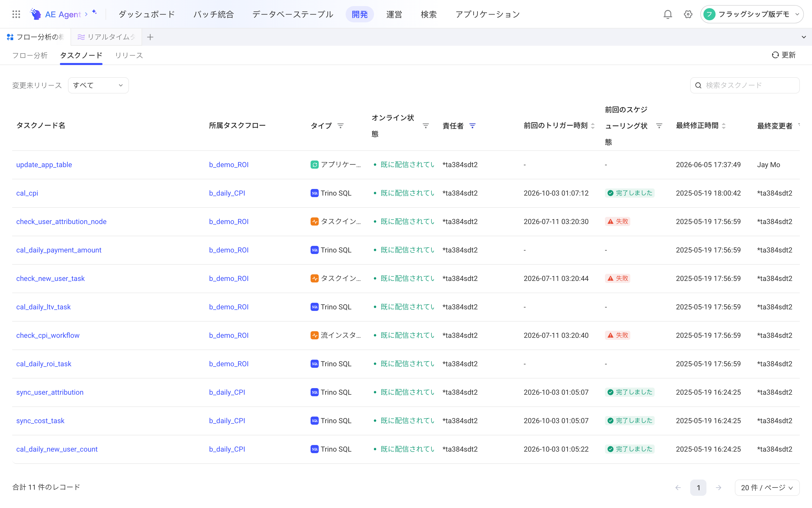This screenshot has width=812, height=508.
Task: Select the 開発 menu
Action: 360,14
